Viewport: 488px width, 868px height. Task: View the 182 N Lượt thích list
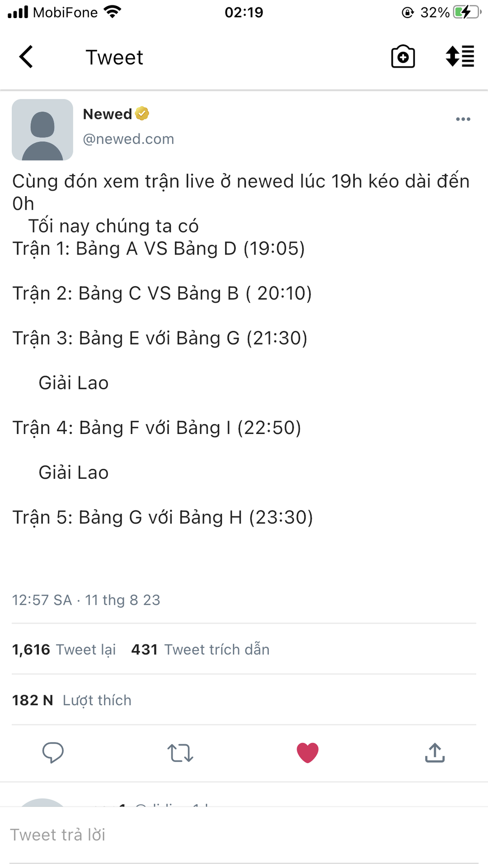(x=71, y=700)
